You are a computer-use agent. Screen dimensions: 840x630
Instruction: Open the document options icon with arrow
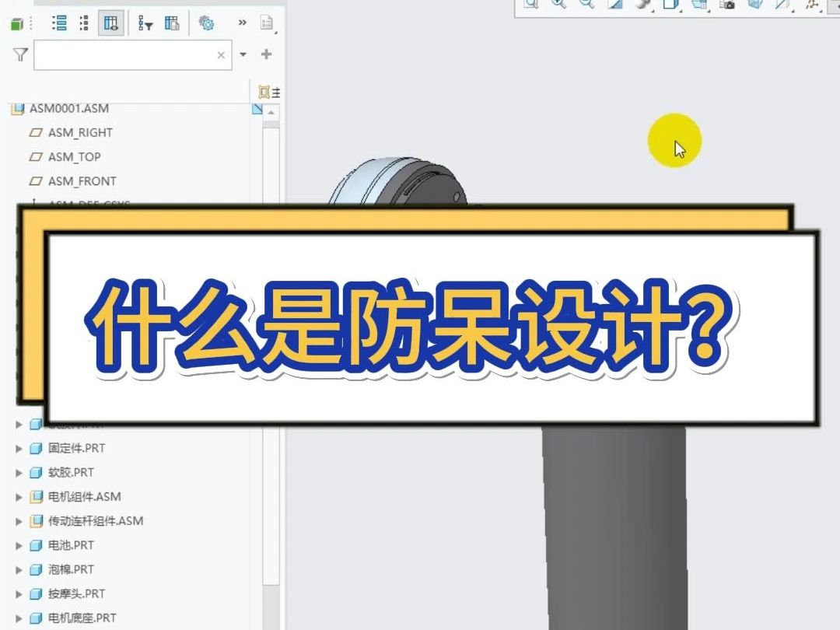point(268,23)
